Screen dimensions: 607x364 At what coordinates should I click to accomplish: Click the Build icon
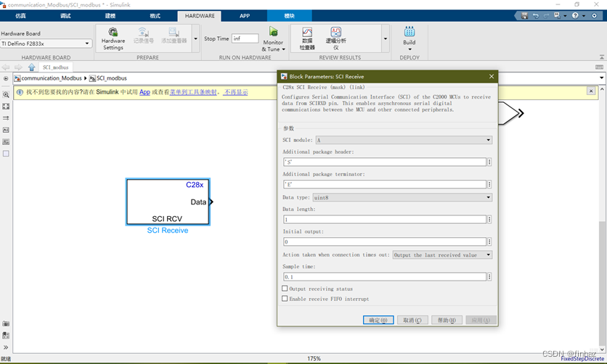click(x=410, y=32)
